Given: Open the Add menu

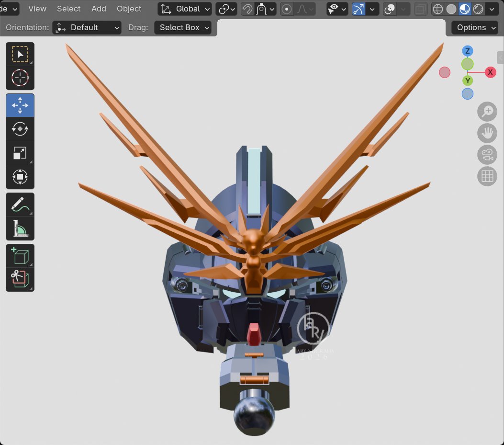Looking at the screenshot, I should pos(99,9).
